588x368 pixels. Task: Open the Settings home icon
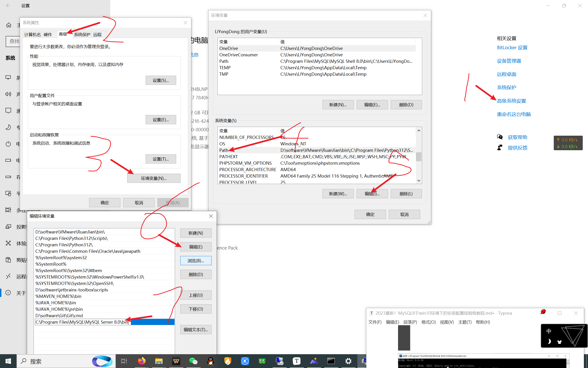tap(9, 25)
